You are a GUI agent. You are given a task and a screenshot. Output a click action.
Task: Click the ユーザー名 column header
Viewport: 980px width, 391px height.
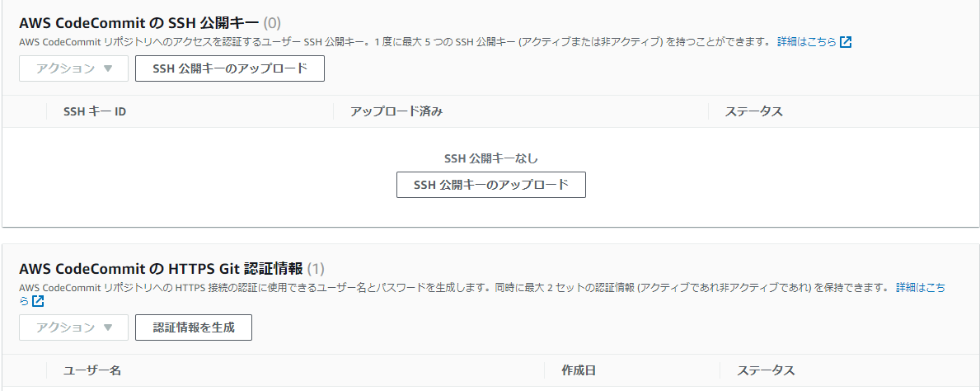point(92,370)
